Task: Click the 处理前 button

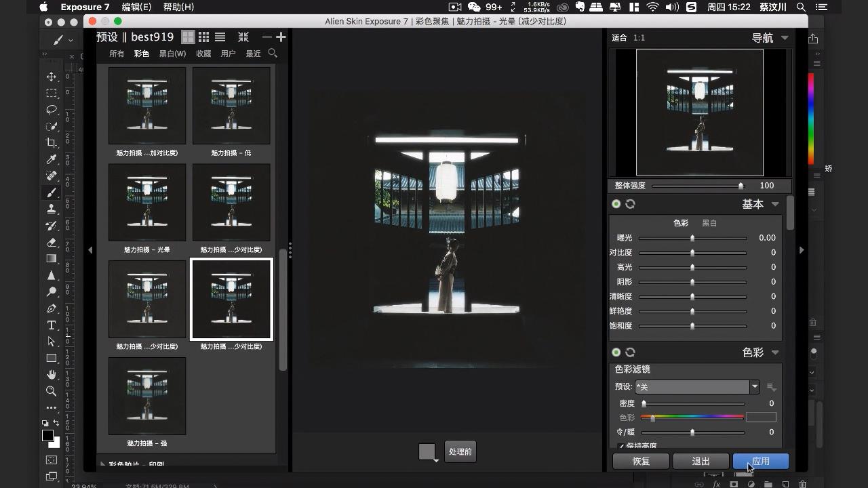Action: pos(460,452)
